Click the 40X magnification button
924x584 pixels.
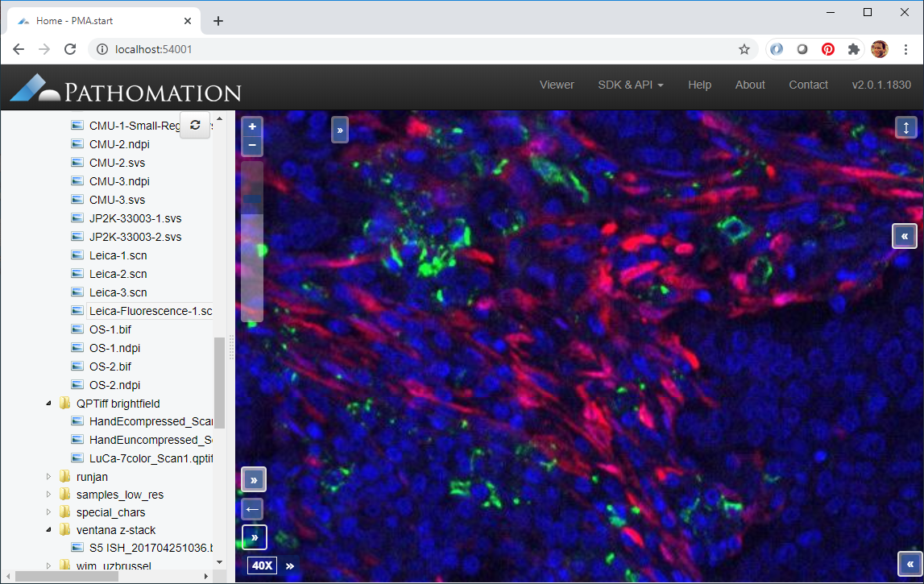tap(262, 566)
